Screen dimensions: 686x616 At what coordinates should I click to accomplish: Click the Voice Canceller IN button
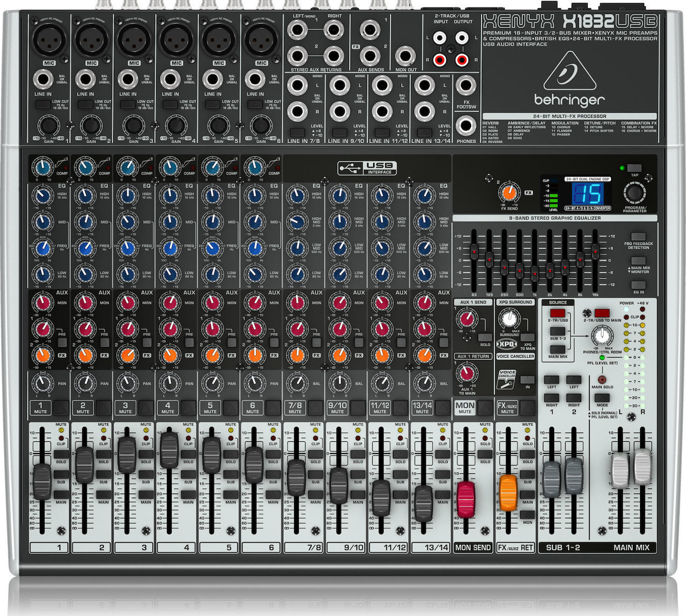(x=527, y=379)
